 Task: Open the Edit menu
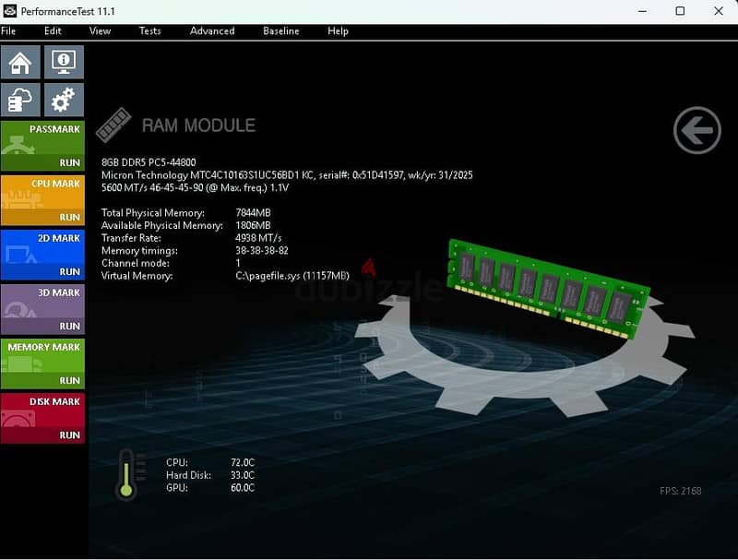53,31
